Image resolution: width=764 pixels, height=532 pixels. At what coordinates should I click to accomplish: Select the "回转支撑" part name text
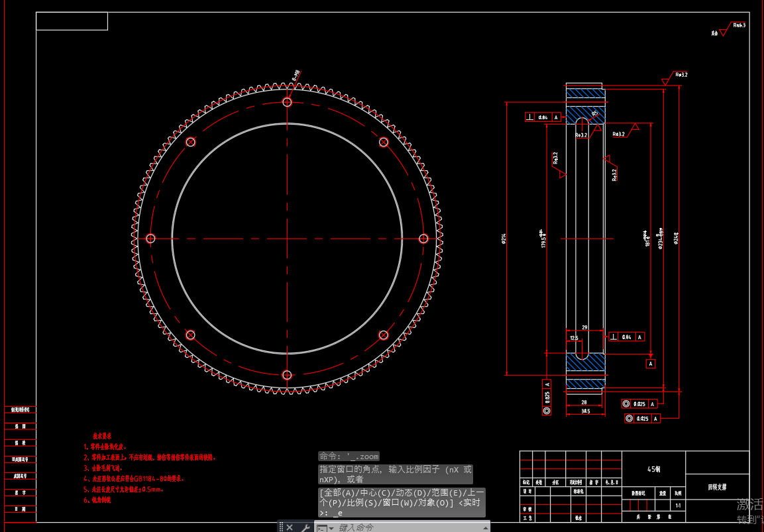click(x=717, y=487)
